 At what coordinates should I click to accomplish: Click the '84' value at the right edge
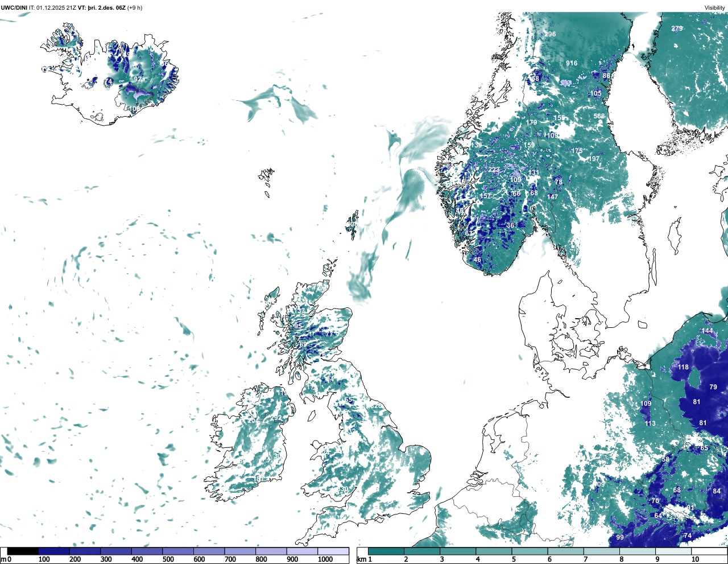(x=717, y=491)
